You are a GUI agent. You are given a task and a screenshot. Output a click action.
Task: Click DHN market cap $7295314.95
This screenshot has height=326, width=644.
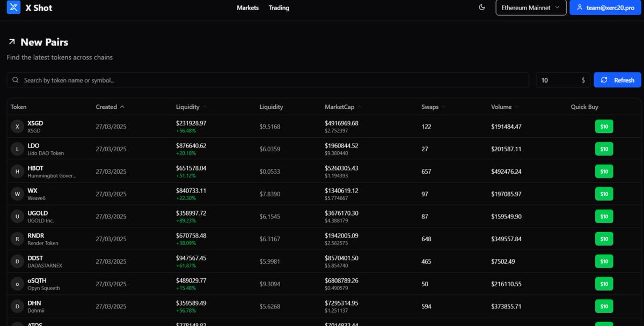[341, 303]
